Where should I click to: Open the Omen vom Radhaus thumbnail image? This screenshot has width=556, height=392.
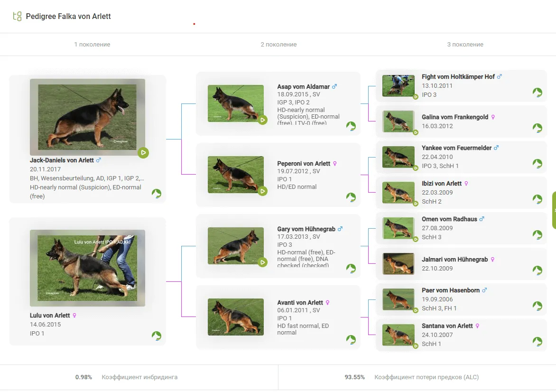(398, 228)
